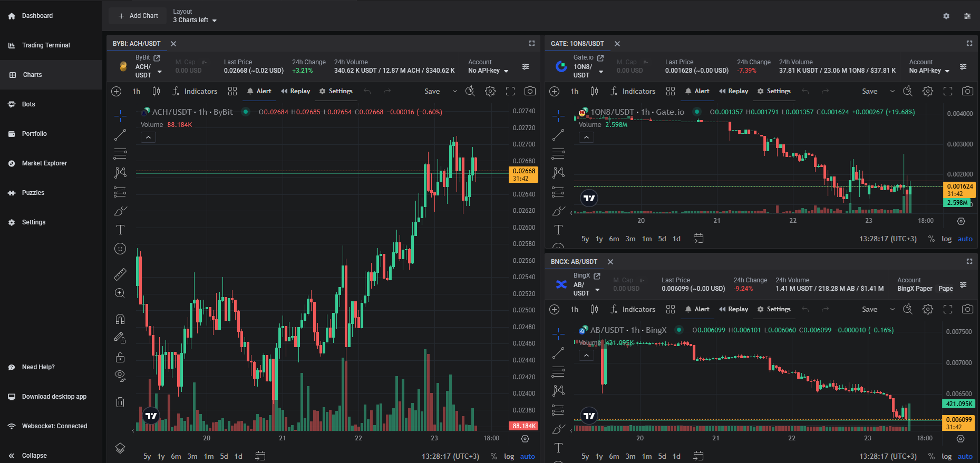Click Save in AB/USDT chart toolbar

870,309
